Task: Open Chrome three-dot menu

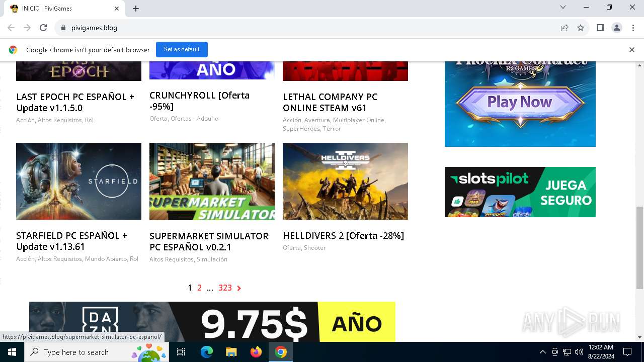Action: pyautogui.click(x=633, y=28)
